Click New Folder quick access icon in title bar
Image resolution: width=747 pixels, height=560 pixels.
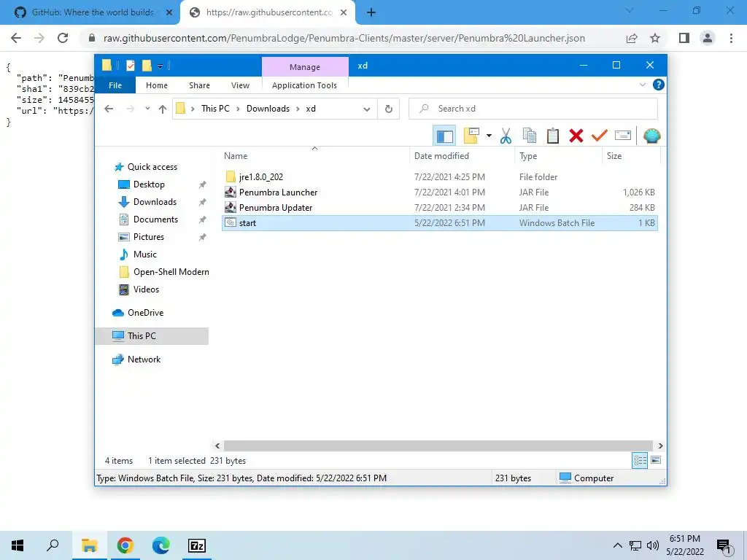click(147, 66)
